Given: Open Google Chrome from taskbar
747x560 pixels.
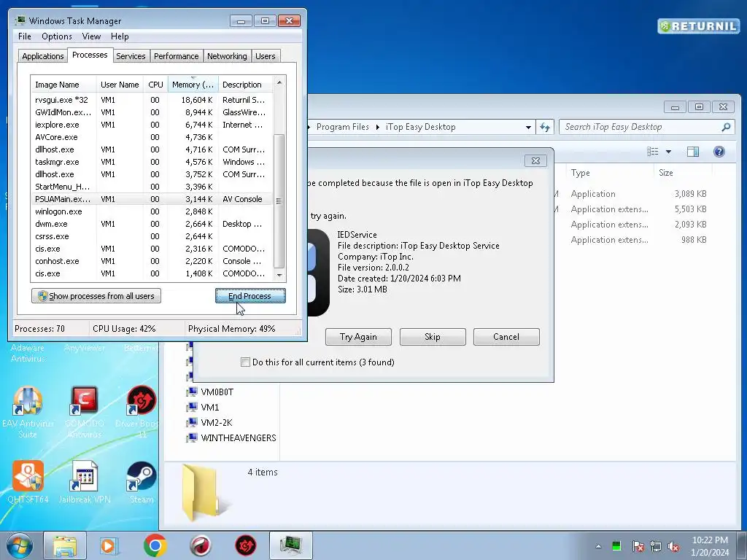Looking at the screenshot, I should (x=155, y=545).
